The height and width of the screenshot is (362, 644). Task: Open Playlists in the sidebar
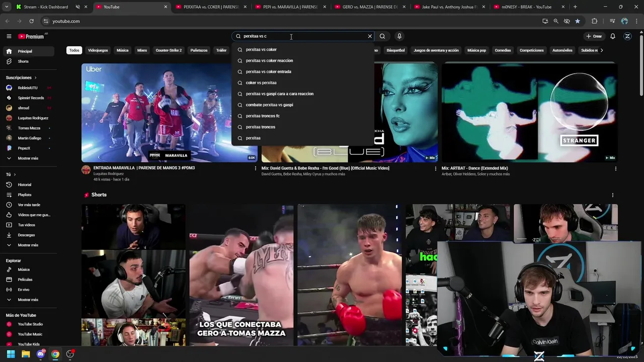(28, 195)
